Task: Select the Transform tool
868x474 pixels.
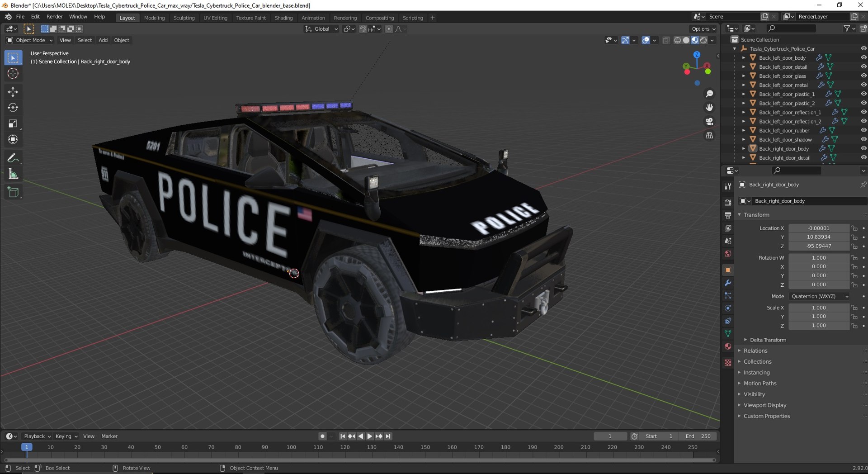Action: (x=13, y=139)
